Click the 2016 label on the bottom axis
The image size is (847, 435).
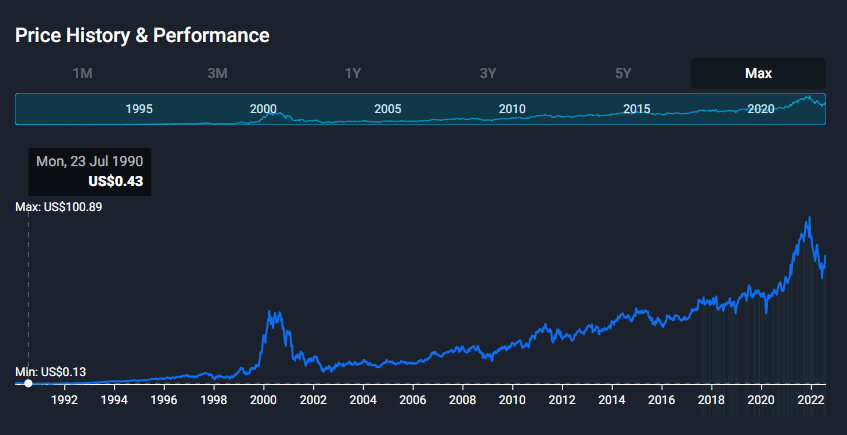pyautogui.click(x=661, y=401)
